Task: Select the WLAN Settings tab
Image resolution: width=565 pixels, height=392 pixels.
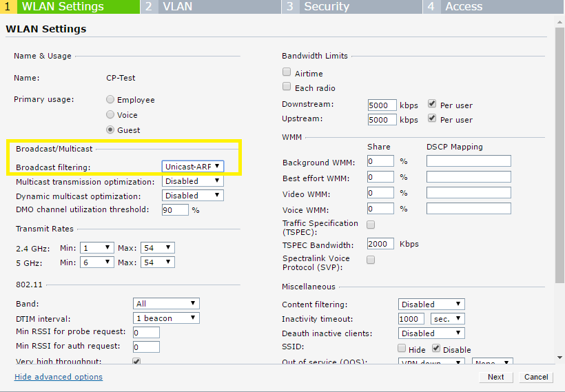Action: tap(70, 6)
